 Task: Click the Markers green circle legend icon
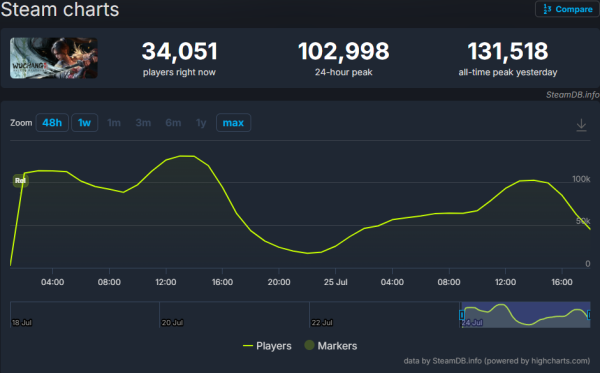309,345
